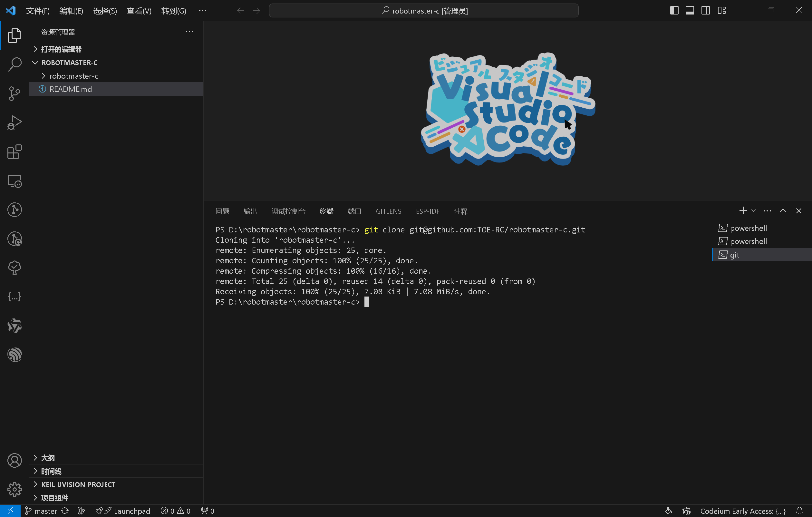This screenshot has height=517, width=812.
Task: Open the Customize Layout icon
Action: click(x=722, y=10)
